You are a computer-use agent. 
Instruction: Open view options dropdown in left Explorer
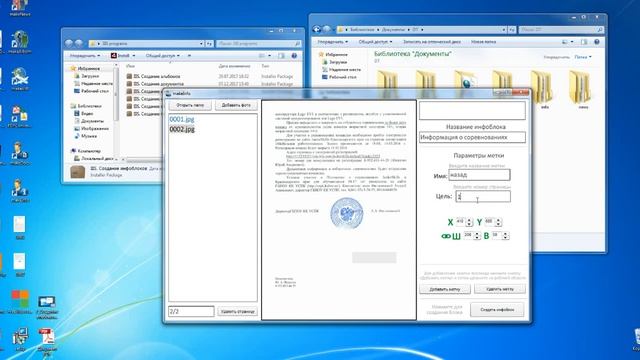click(269, 56)
